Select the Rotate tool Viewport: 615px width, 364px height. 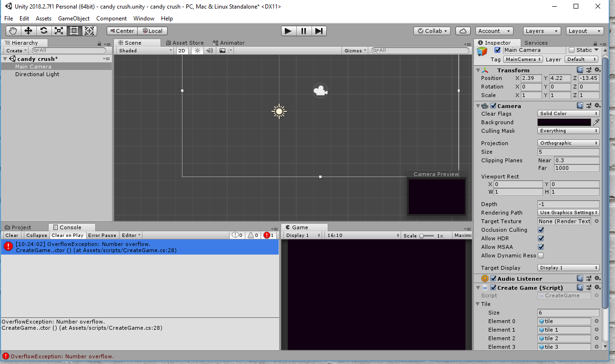coord(43,31)
